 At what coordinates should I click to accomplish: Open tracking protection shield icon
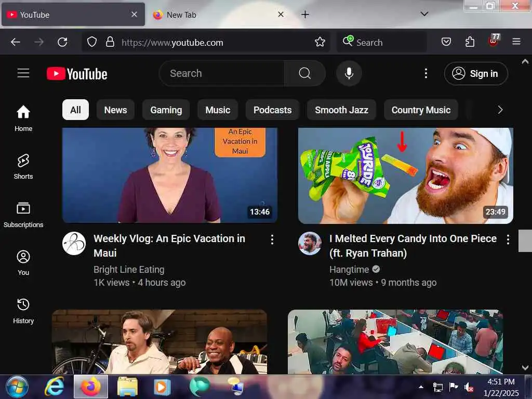(92, 42)
